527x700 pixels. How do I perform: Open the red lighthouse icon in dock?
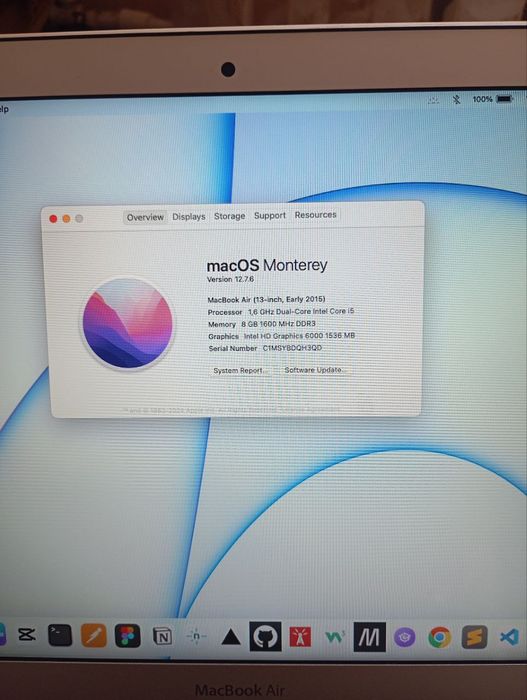tap(300, 637)
